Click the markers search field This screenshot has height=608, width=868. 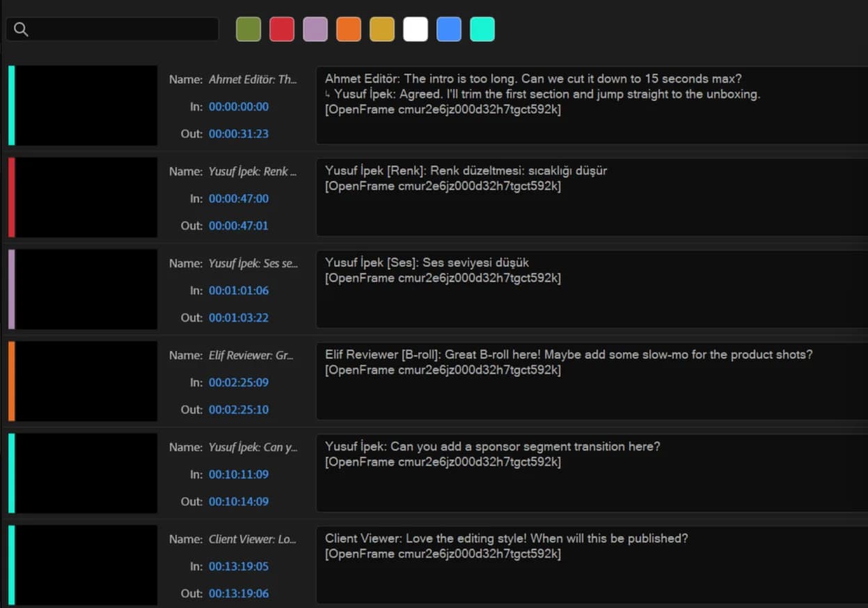coord(112,29)
